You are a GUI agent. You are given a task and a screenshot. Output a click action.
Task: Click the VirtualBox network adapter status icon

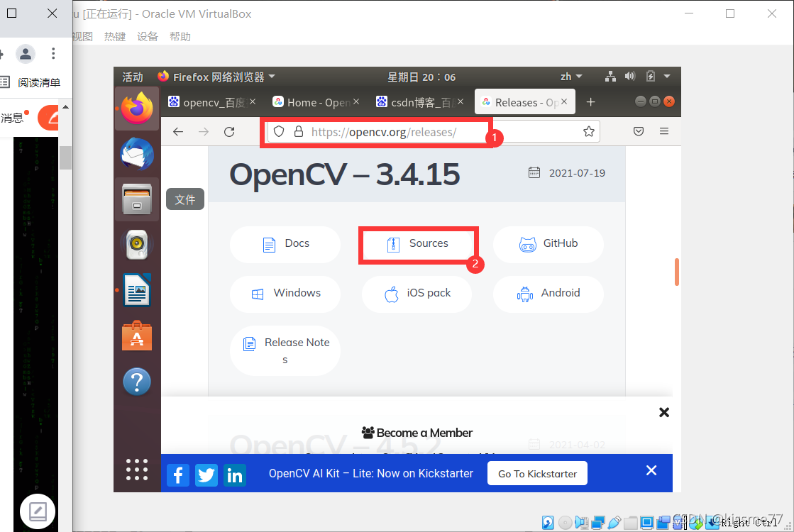[598, 522]
